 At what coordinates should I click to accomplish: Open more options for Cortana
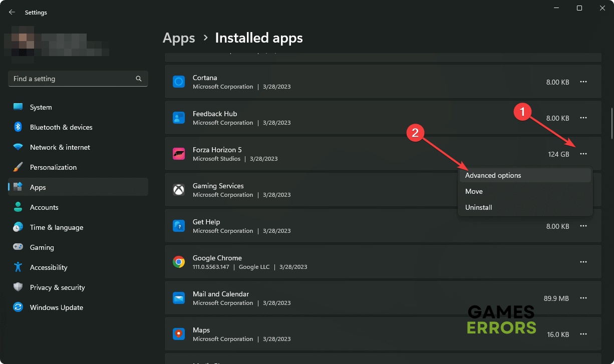[583, 82]
